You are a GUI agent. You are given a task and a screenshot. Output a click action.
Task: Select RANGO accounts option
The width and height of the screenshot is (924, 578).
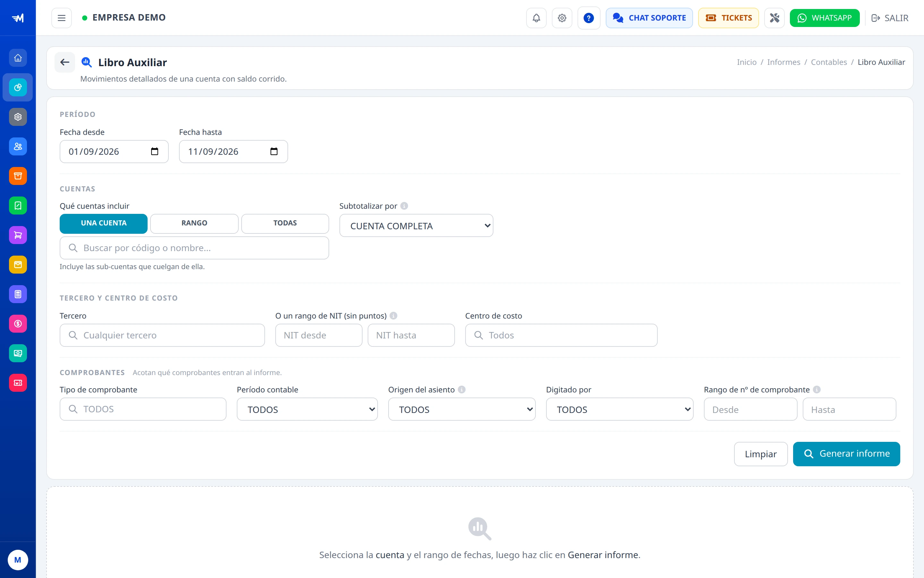tap(194, 223)
